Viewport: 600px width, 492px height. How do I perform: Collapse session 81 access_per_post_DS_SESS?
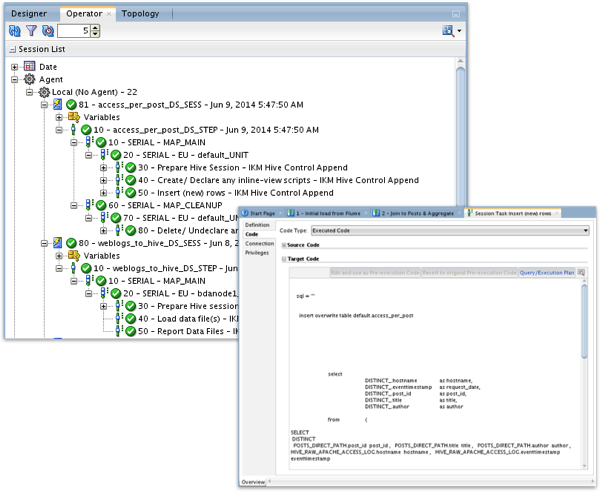[44, 104]
